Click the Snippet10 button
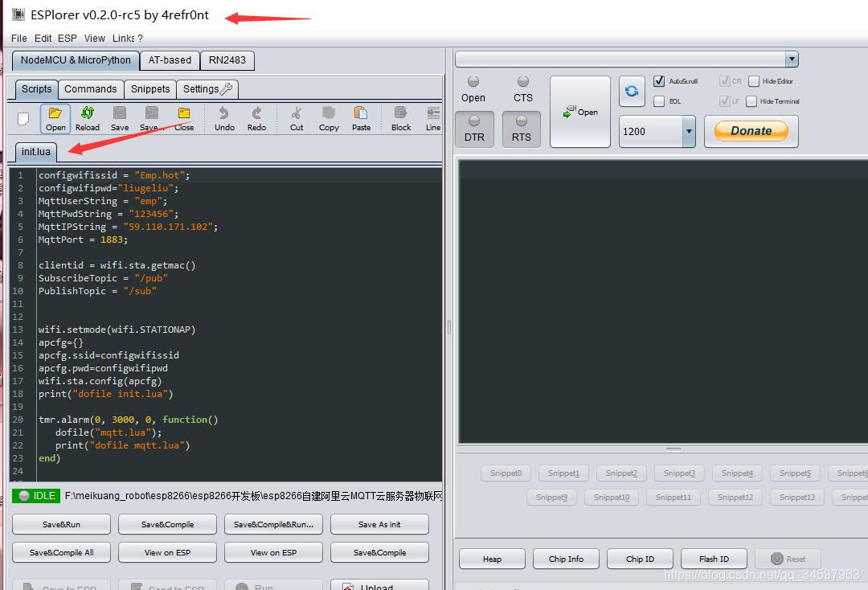This screenshot has width=868, height=590. (x=611, y=497)
